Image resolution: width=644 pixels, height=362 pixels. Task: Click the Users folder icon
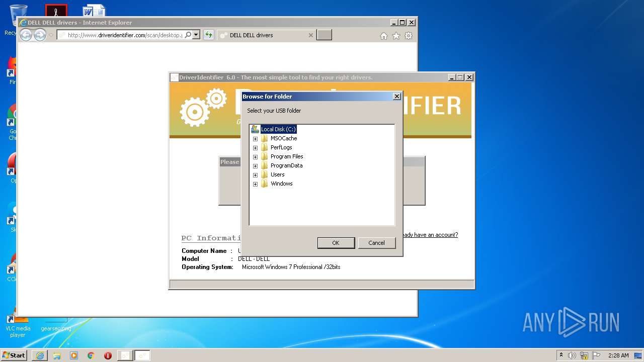click(x=264, y=174)
